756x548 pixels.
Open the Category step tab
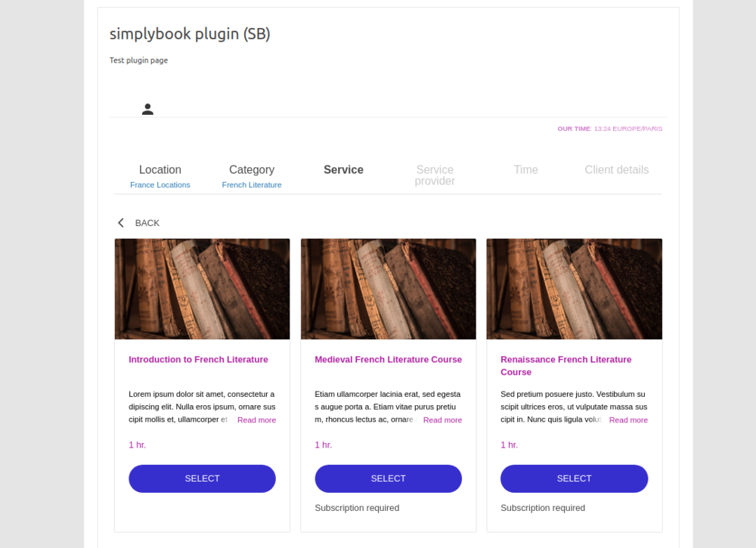[x=252, y=169]
